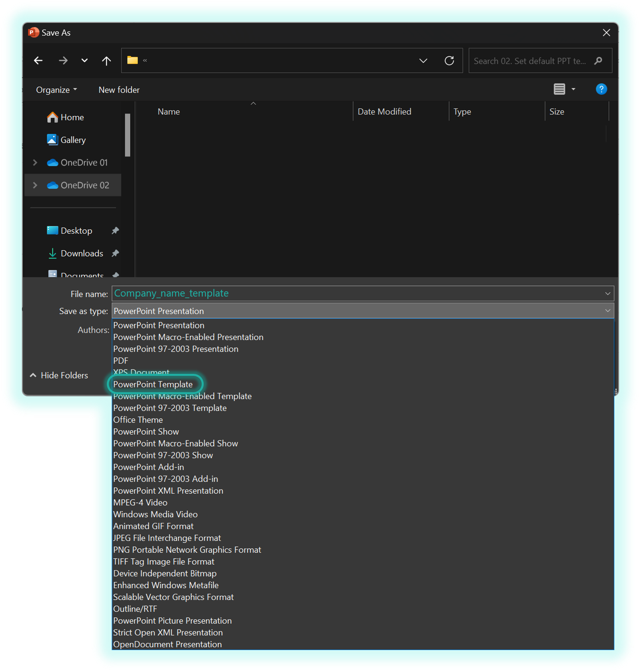Click Hide Folders toggle
The image size is (641, 672).
tap(59, 375)
